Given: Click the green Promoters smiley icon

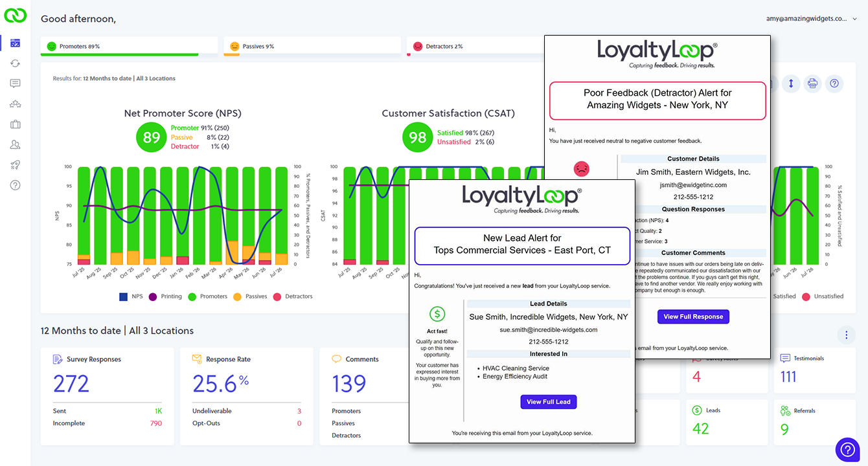Looking at the screenshot, I should [52, 47].
